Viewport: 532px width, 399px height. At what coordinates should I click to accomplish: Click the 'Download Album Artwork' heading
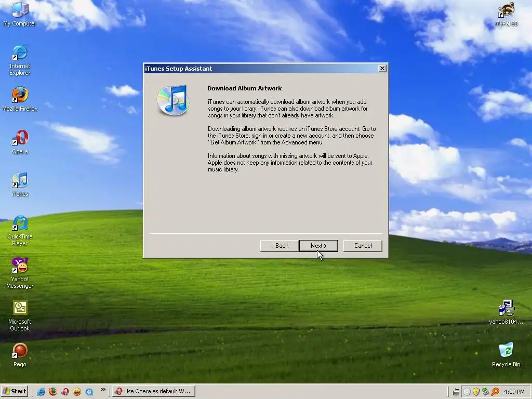tap(244, 88)
